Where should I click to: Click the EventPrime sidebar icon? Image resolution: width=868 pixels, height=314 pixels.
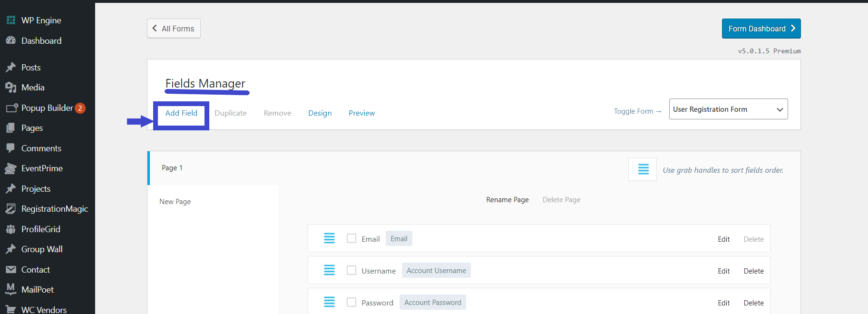[x=10, y=168]
